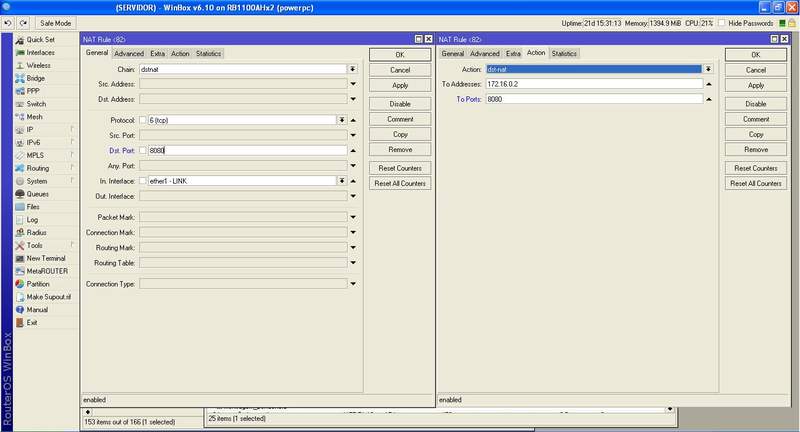The width and height of the screenshot is (800, 432).
Task: Switch to Statistics tab in left NAT Rule
Action: [209, 54]
